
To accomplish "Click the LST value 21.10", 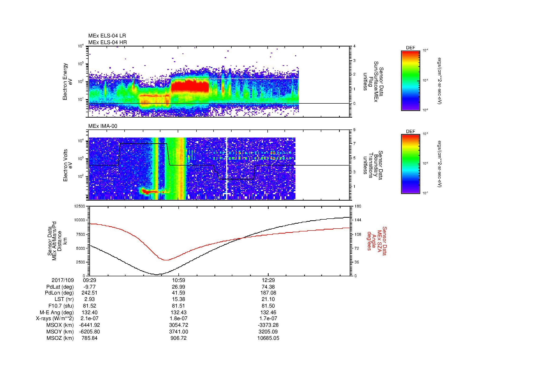I will coord(268,299).
